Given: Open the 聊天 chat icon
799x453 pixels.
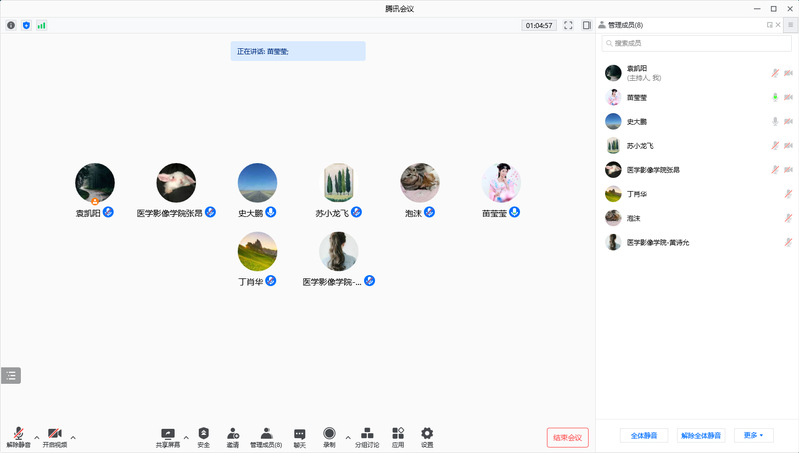Looking at the screenshot, I should pos(300,435).
